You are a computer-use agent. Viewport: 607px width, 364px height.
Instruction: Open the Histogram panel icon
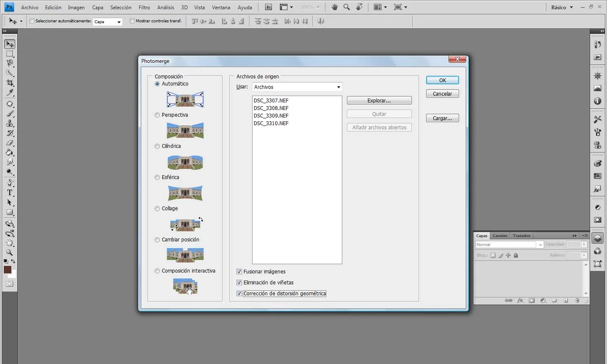click(598, 88)
